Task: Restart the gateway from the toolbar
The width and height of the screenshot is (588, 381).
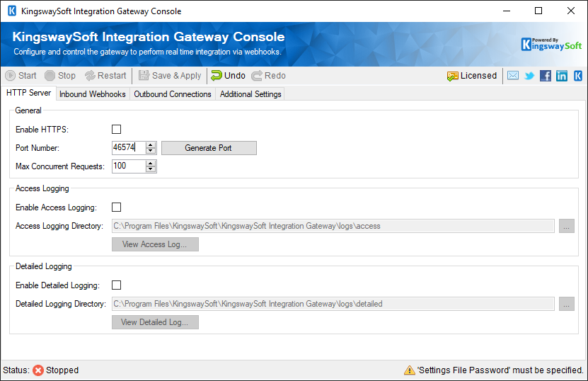Action: pyautogui.click(x=90, y=76)
